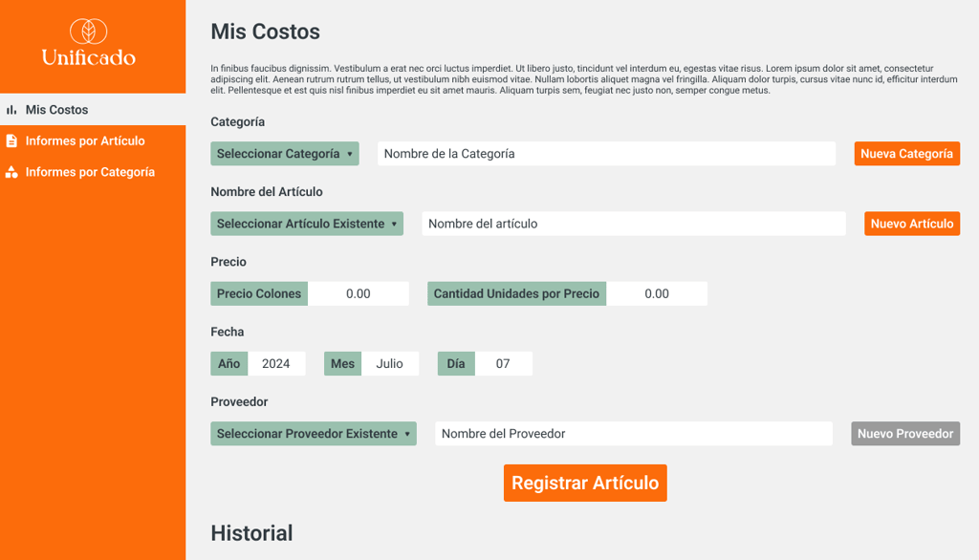Focus the Nombre del Proveedor field
This screenshot has height=560, width=979.
pyautogui.click(x=633, y=434)
